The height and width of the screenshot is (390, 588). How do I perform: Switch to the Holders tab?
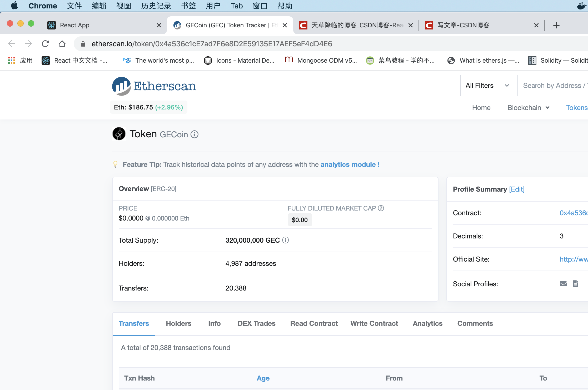click(178, 323)
